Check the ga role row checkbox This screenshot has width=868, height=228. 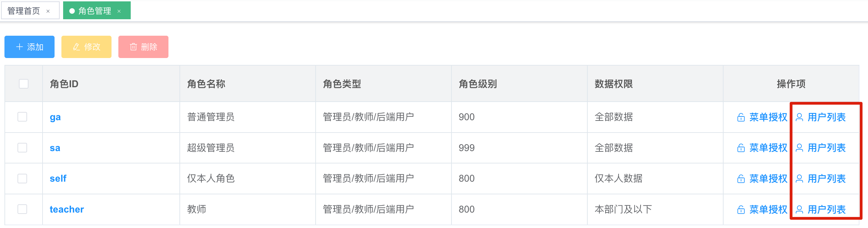coord(22,117)
